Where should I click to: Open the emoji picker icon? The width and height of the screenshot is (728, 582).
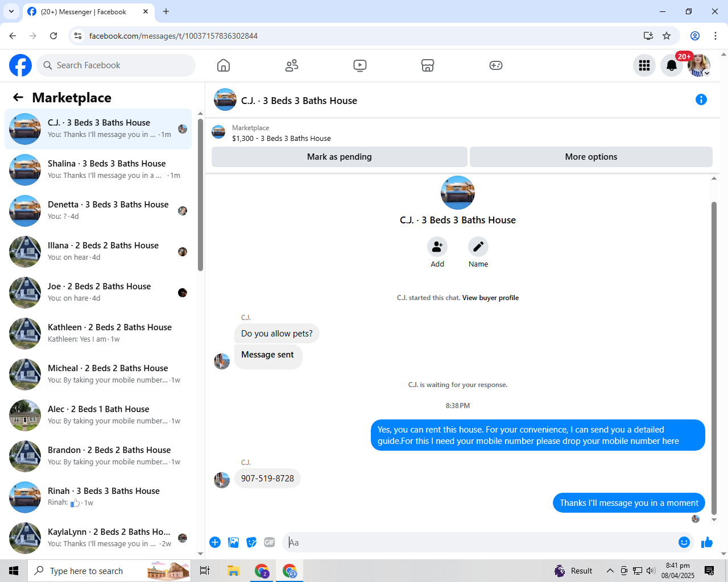coord(684,542)
